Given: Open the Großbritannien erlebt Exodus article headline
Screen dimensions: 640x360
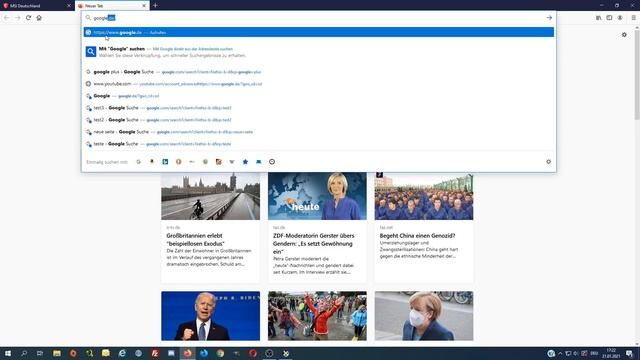Looking at the screenshot, I should [x=196, y=240].
